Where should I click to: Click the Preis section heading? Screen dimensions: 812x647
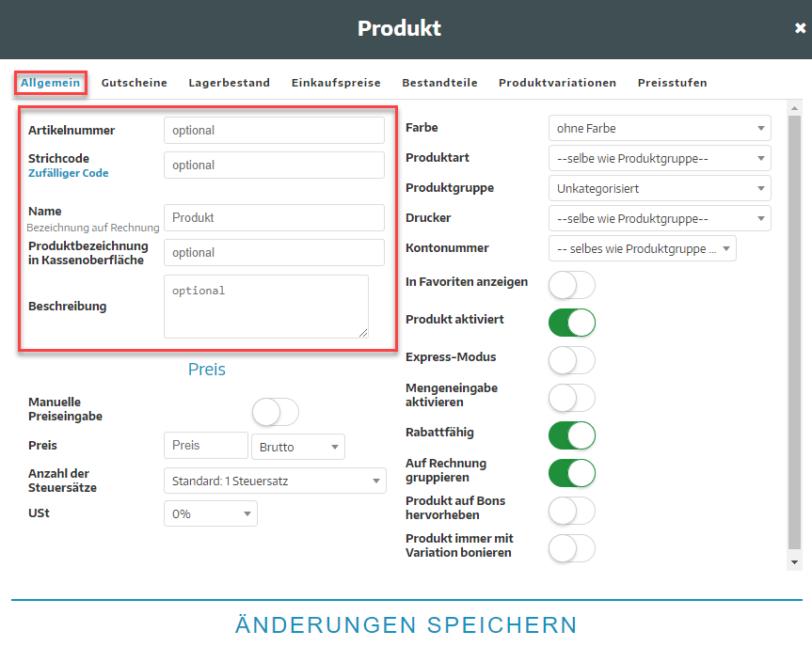207,370
